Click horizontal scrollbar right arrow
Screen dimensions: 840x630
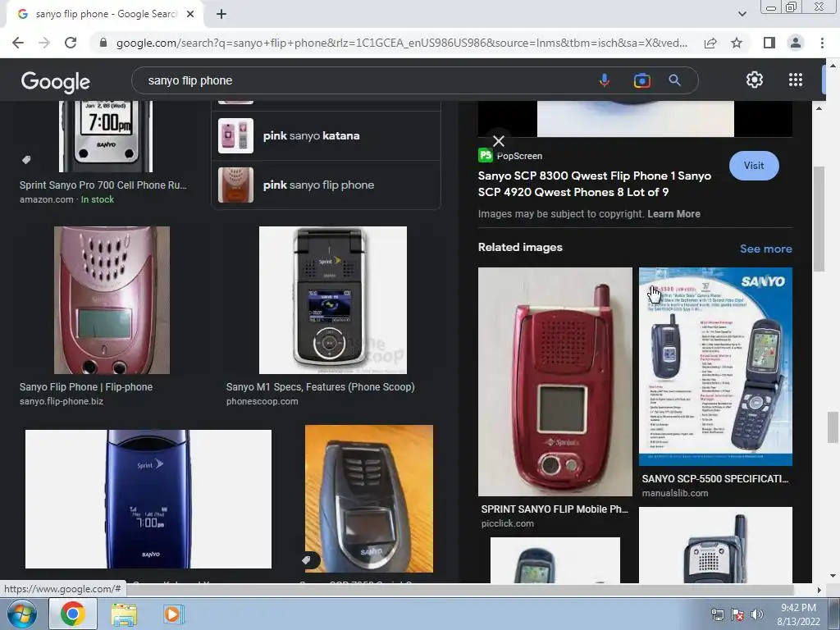click(819, 590)
